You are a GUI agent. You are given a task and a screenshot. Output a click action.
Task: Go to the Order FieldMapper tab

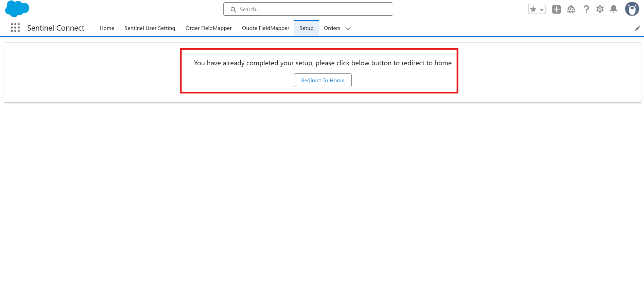(x=208, y=28)
